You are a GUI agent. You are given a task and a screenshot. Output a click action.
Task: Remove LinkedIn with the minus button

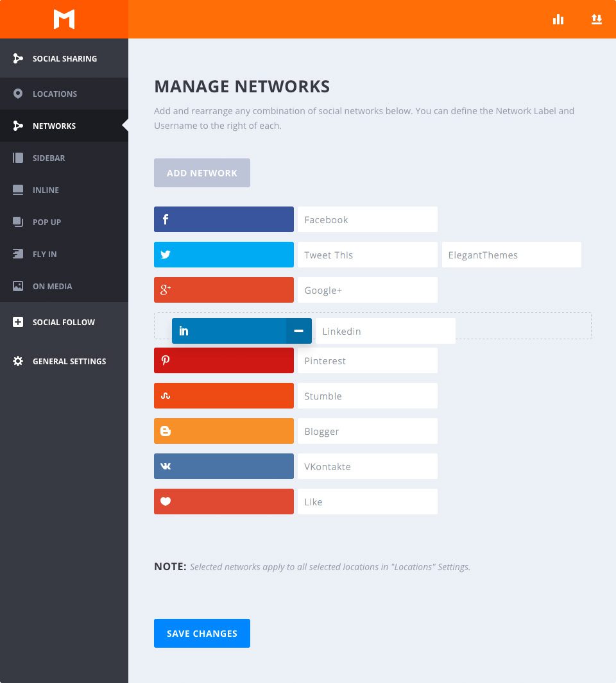pyautogui.click(x=298, y=331)
